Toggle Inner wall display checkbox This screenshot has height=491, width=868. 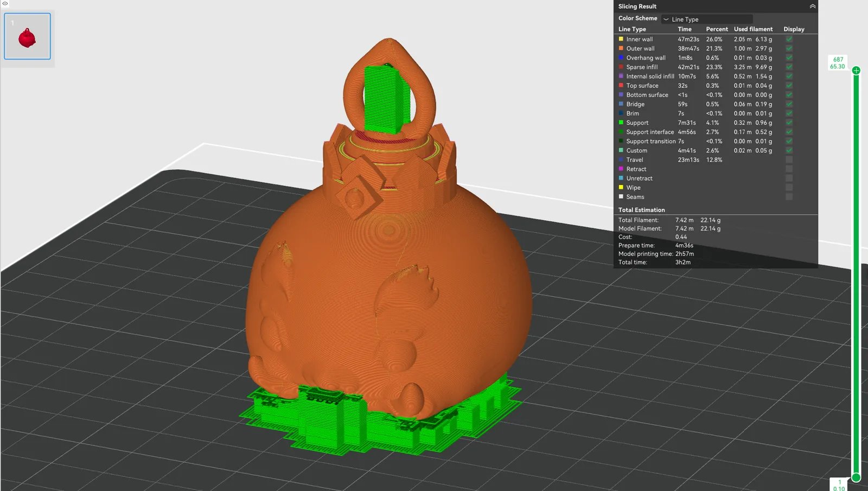tap(789, 39)
